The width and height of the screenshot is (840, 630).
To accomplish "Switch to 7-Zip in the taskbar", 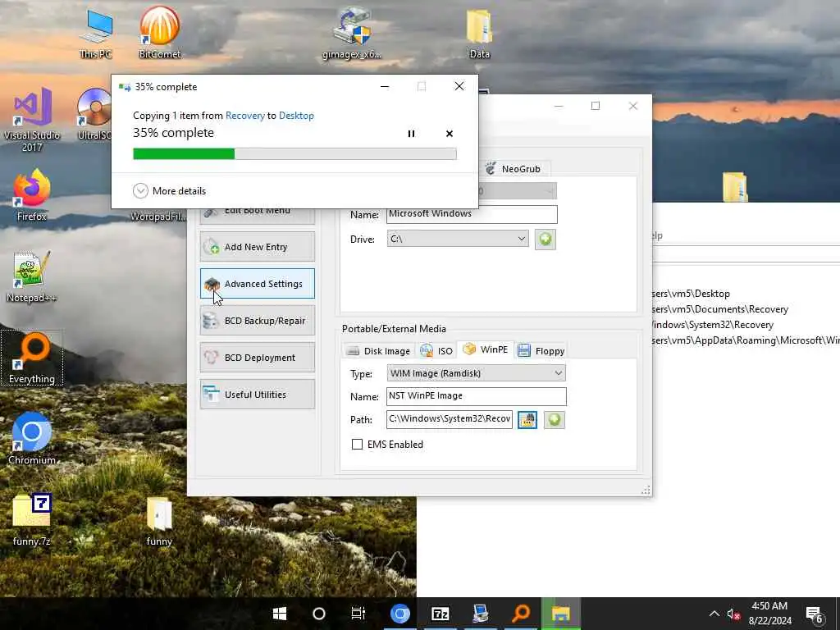I will coord(441,614).
